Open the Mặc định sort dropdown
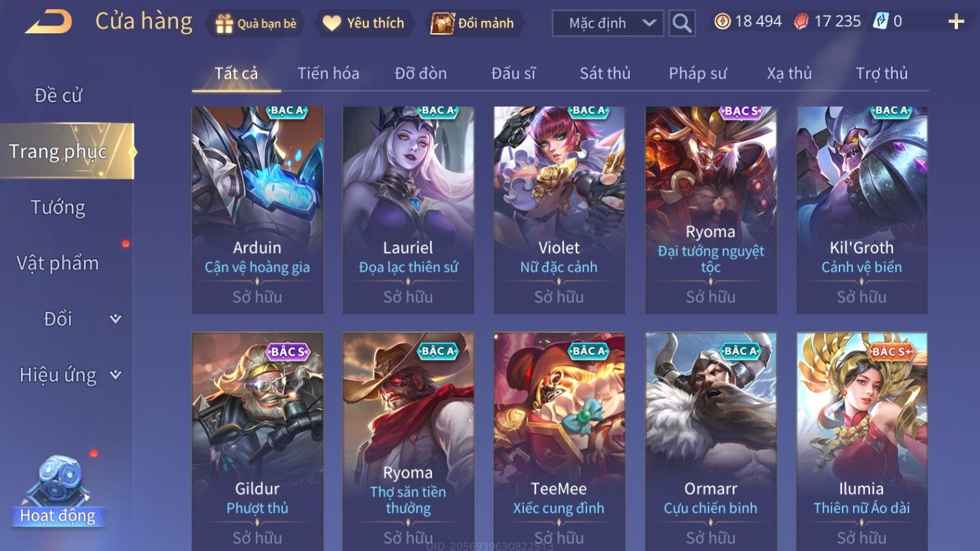Viewport: 980px width, 551px height. pyautogui.click(x=608, y=23)
